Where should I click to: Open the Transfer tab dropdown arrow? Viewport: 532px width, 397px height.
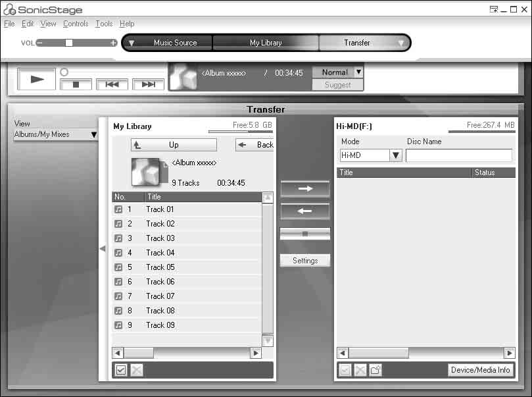[401, 43]
